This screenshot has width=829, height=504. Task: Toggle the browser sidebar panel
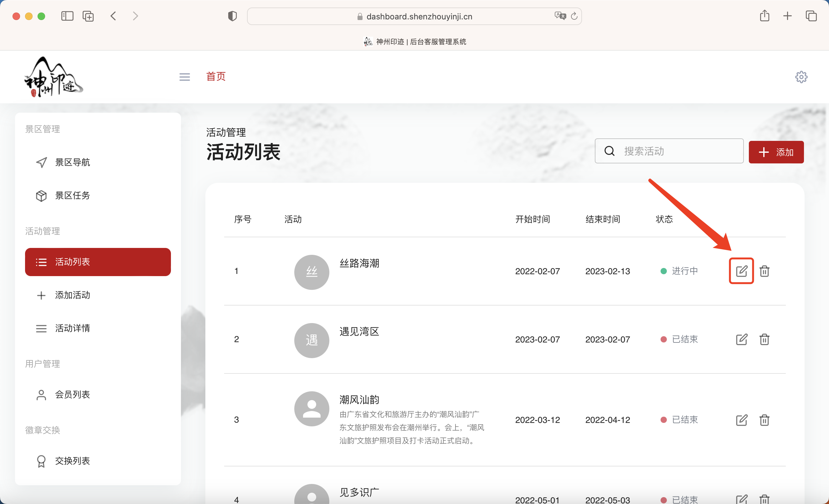click(x=67, y=16)
